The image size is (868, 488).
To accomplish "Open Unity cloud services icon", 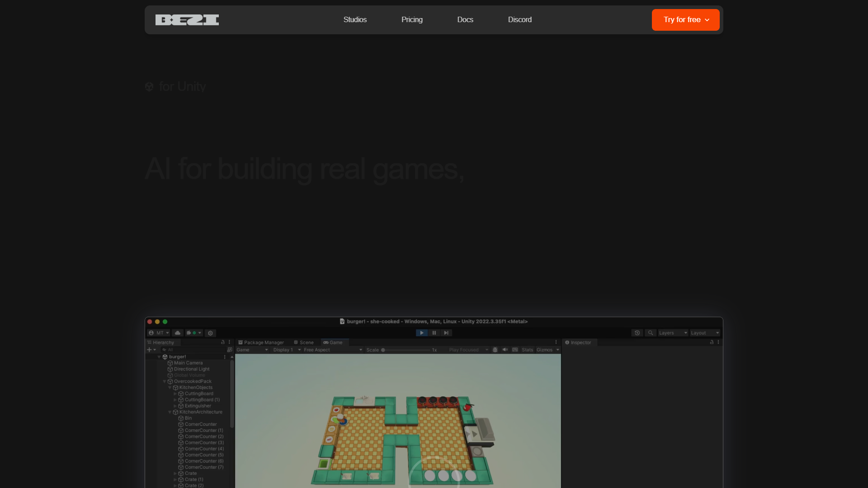I will (x=178, y=333).
